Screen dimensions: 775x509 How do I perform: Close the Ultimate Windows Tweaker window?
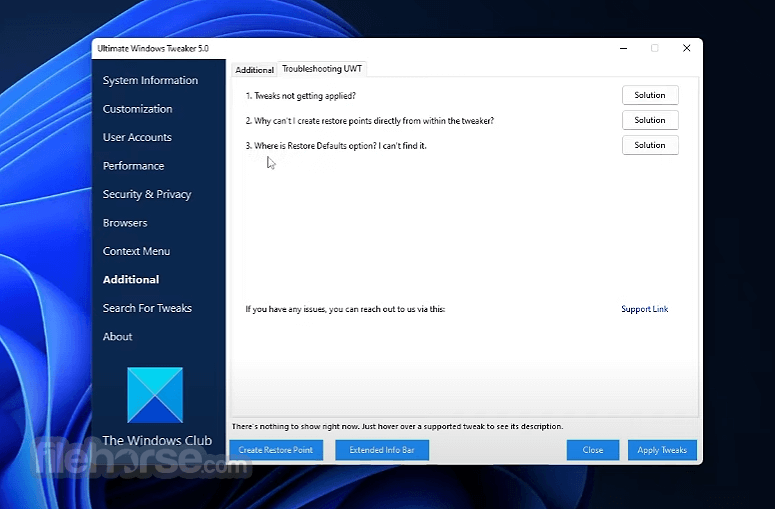coord(687,48)
